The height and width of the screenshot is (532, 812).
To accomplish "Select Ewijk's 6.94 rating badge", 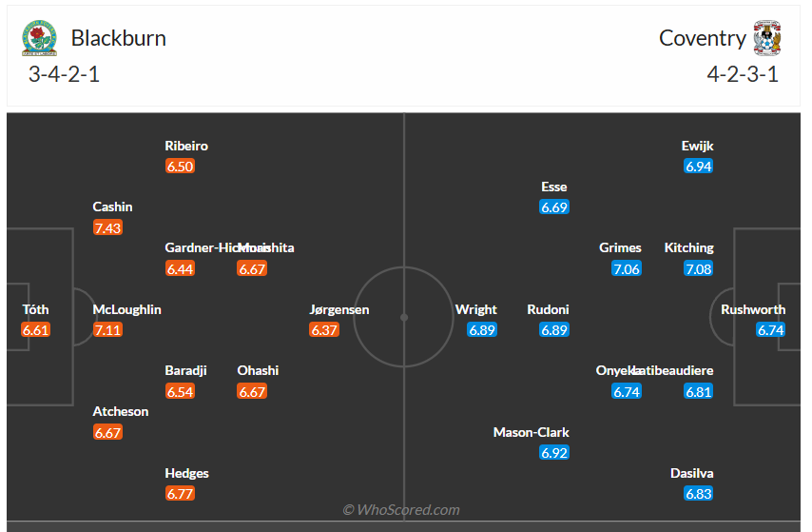I will [x=698, y=167].
